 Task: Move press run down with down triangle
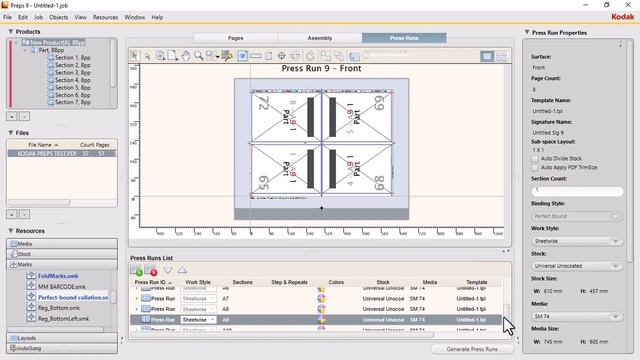(168, 270)
